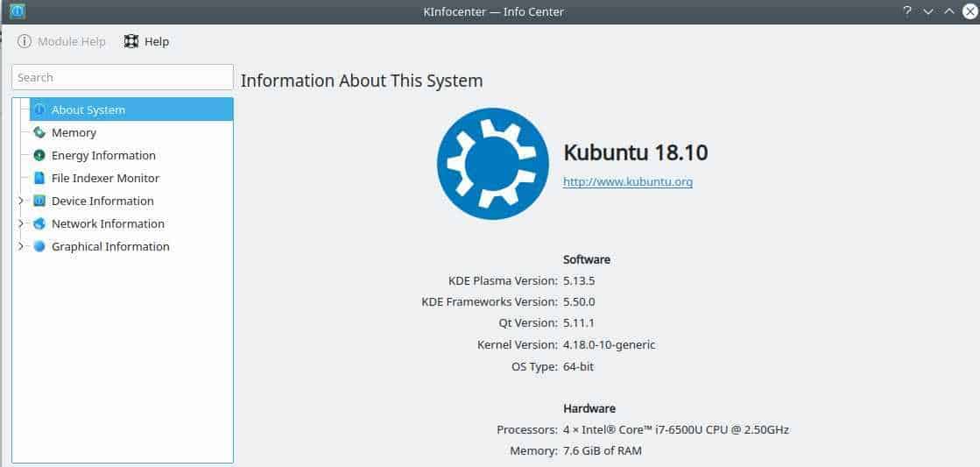Click the KDE Frameworks Version label
This screenshot has width=980, height=467.
pyautogui.click(x=490, y=302)
